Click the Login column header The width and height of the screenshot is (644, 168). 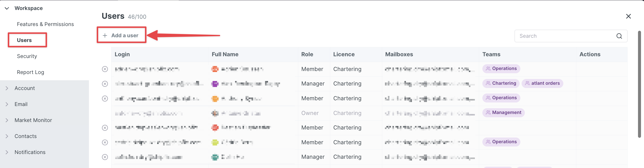coord(122,54)
